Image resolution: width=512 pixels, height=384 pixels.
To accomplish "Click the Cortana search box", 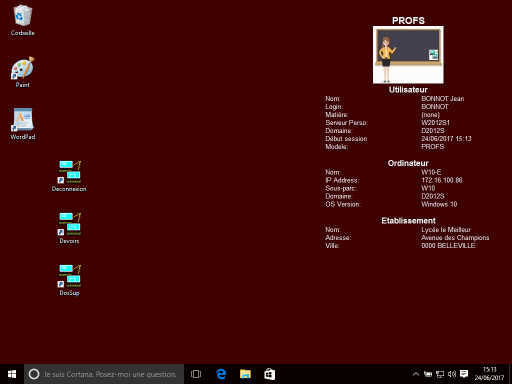I will (x=104, y=374).
